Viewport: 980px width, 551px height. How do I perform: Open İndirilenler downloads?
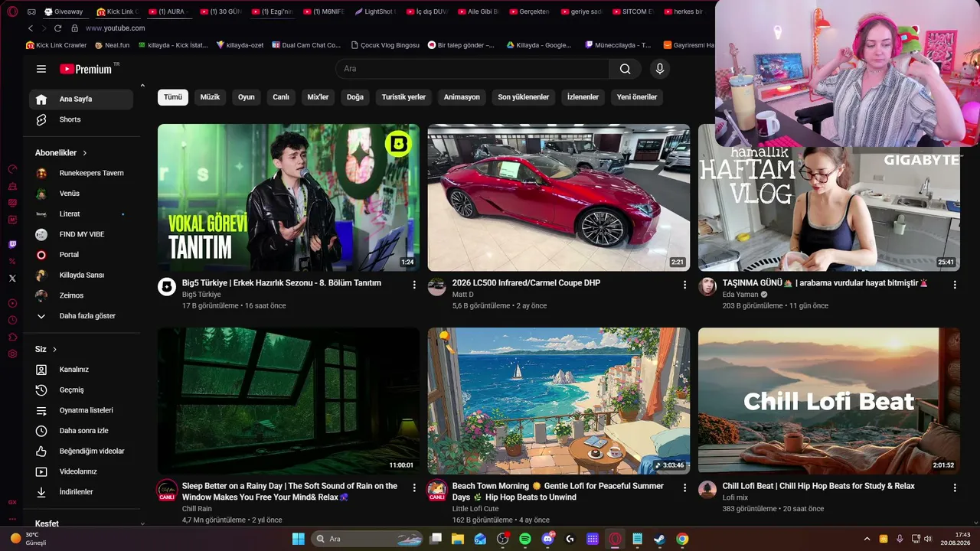[x=81, y=492]
